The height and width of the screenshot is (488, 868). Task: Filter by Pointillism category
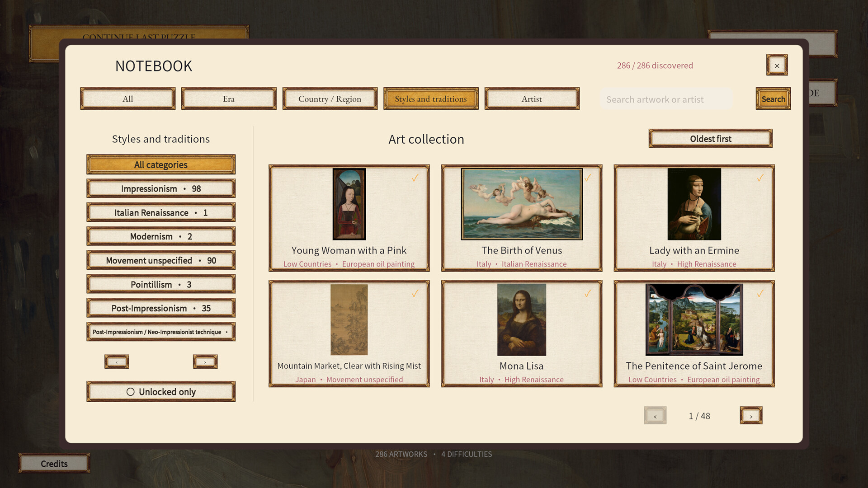161,284
